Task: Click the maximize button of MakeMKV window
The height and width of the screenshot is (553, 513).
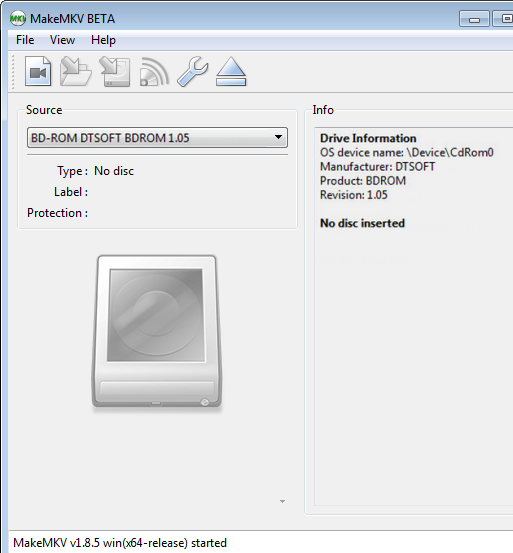Action: pos(503,19)
